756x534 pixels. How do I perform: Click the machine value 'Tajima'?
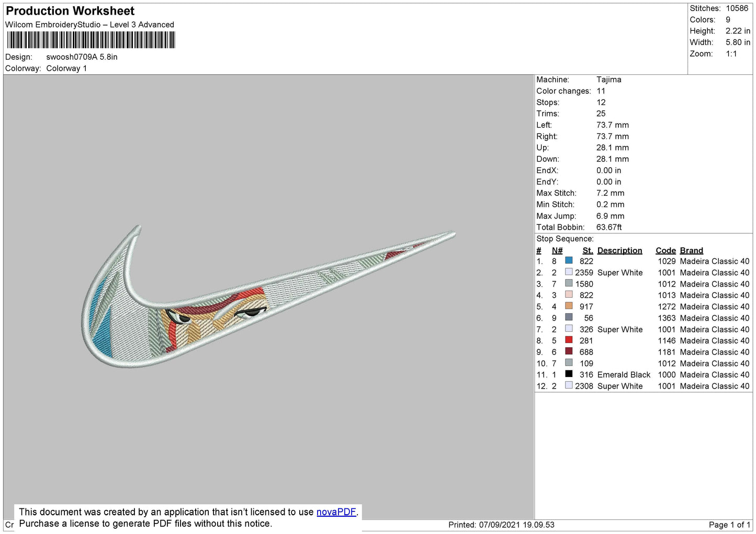pos(609,79)
